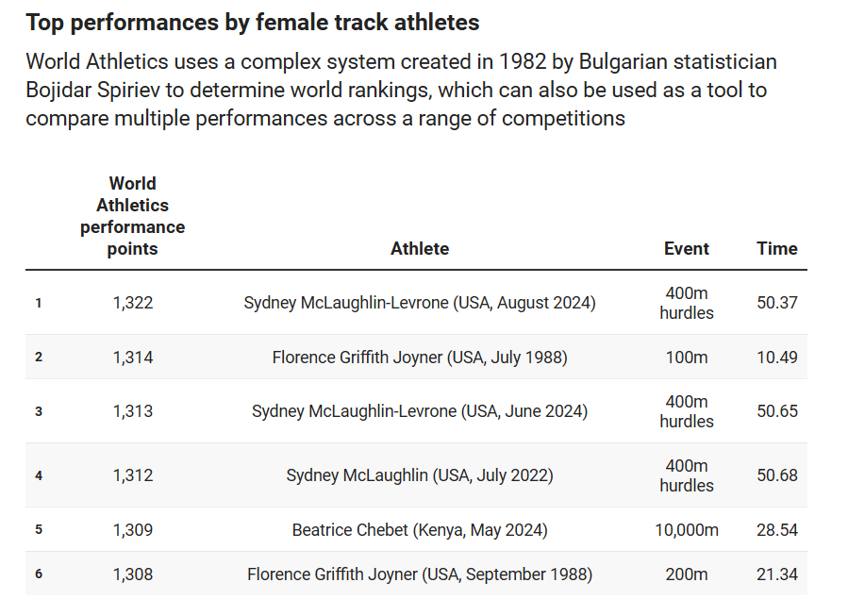Select the "Event" column header

coord(686,249)
